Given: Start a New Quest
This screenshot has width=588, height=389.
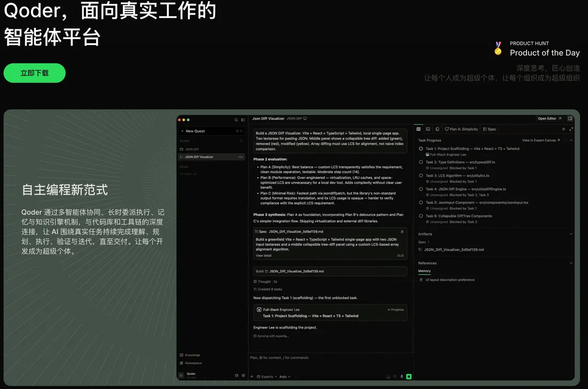Looking at the screenshot, I should click(212, 131).
